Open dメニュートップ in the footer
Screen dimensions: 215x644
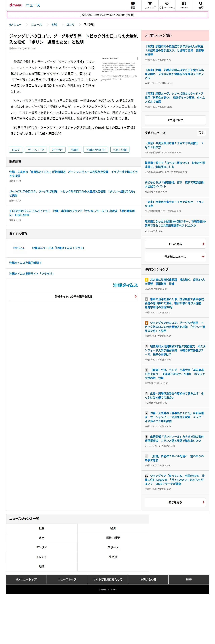(26, 579)
